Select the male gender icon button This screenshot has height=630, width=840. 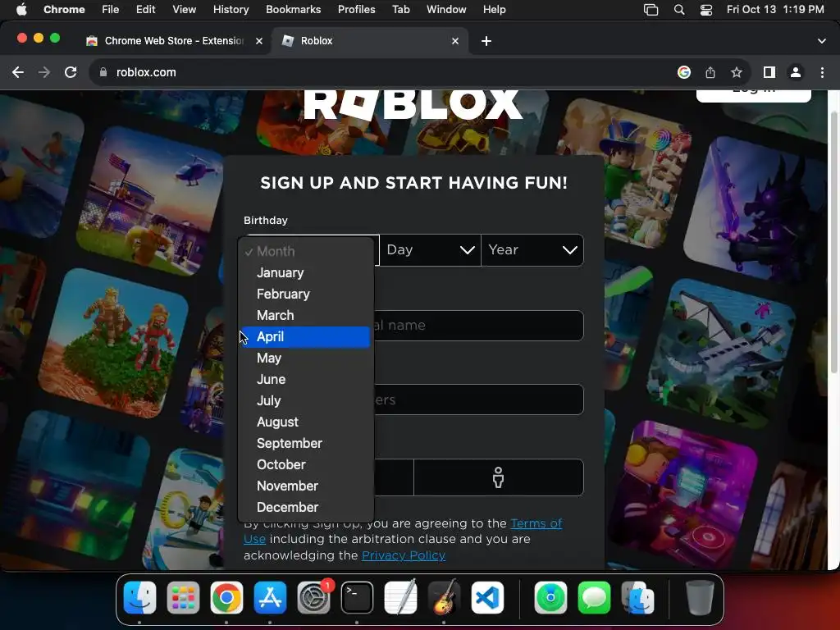coord(498,477)
